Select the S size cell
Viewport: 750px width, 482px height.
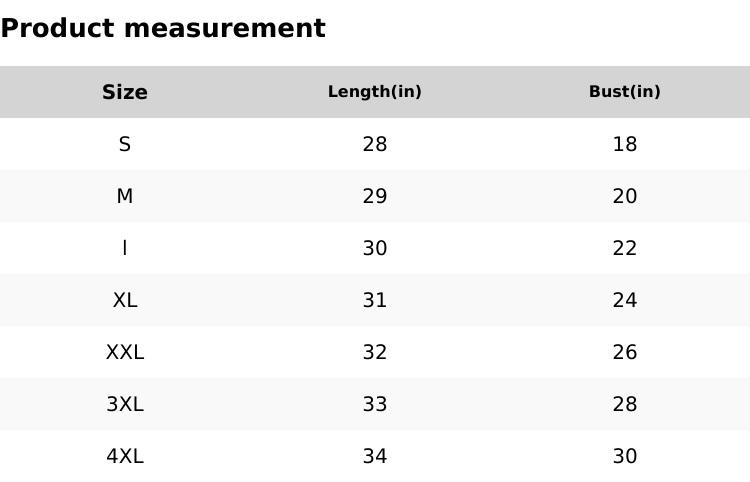(x=125, y=144)
